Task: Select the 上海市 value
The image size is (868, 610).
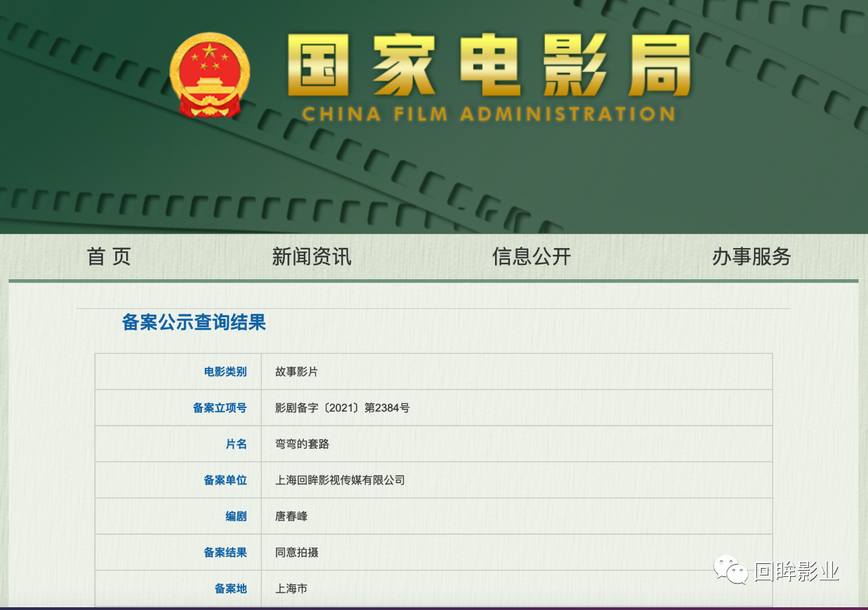Action: (291, 588)
